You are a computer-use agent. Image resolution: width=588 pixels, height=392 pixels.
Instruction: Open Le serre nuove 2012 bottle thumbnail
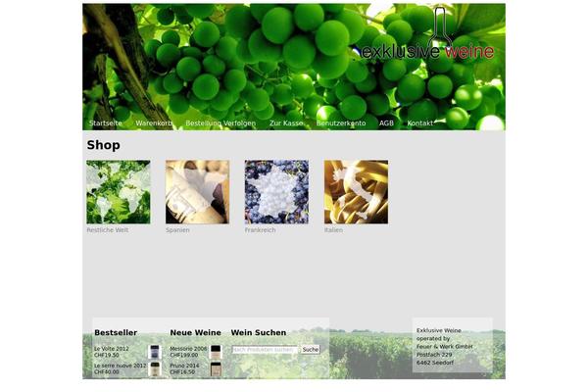tap(155, 369)
